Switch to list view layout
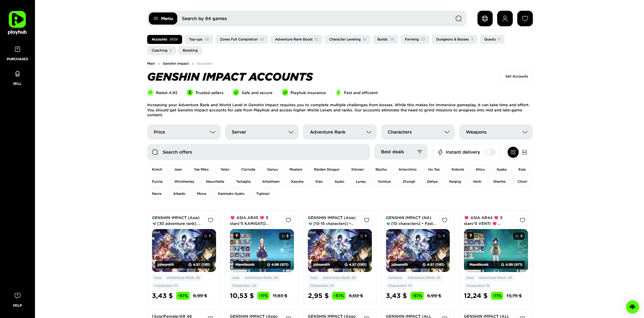The image size is (644, 318). tap(525, 152)
